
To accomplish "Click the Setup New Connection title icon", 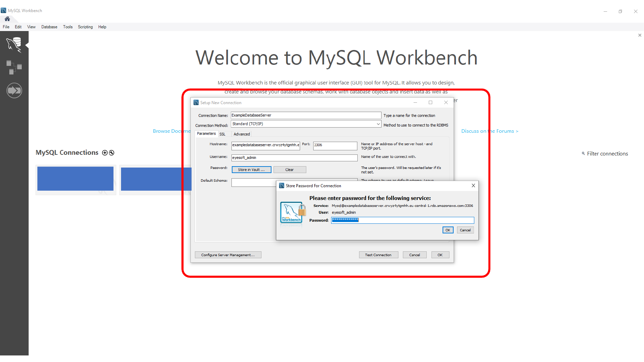I will pyautogui.click(x=196, y=102).
